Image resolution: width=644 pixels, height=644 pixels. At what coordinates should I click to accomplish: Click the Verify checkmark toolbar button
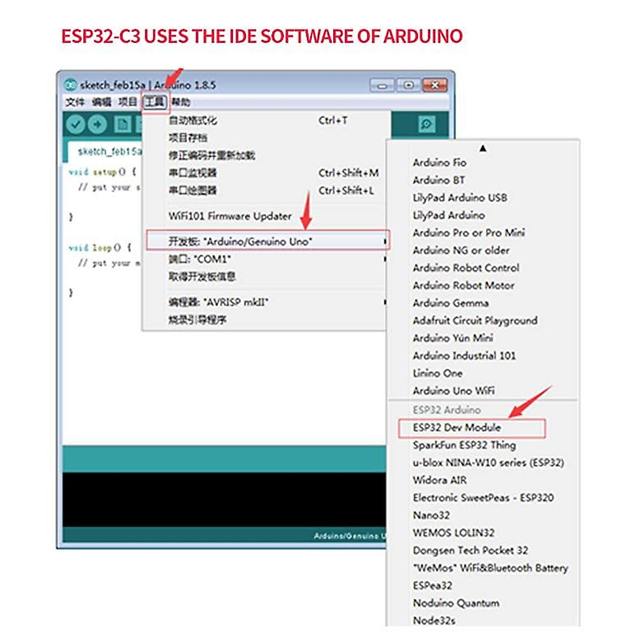(76, 125)
